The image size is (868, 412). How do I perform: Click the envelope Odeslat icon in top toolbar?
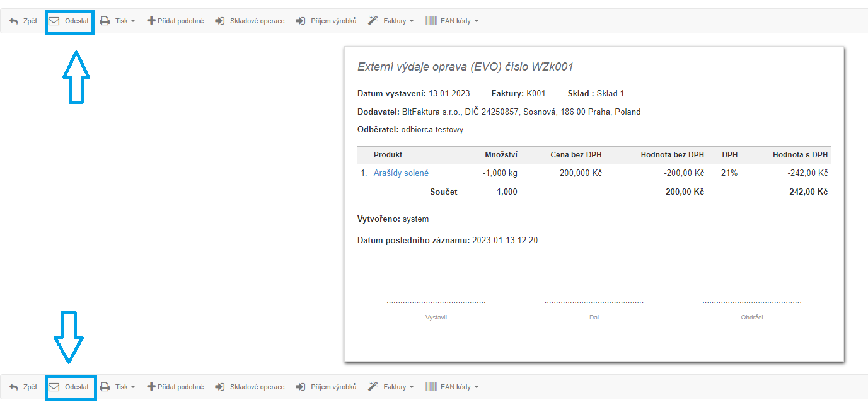[x=54, y=21]
